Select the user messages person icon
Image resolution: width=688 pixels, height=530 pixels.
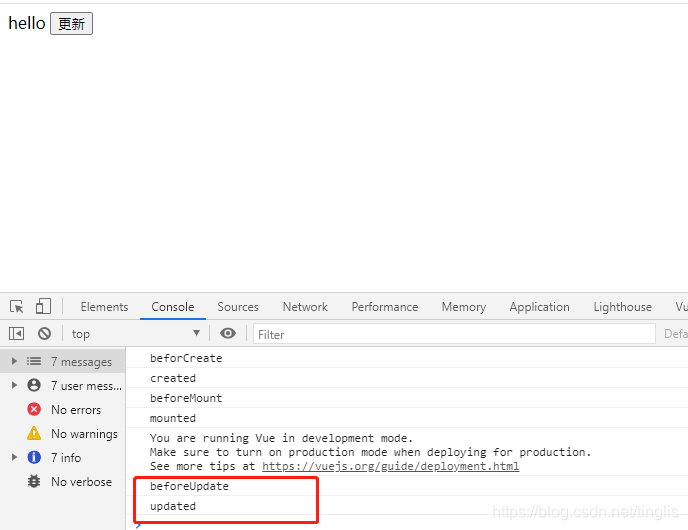tap(34, 385)
